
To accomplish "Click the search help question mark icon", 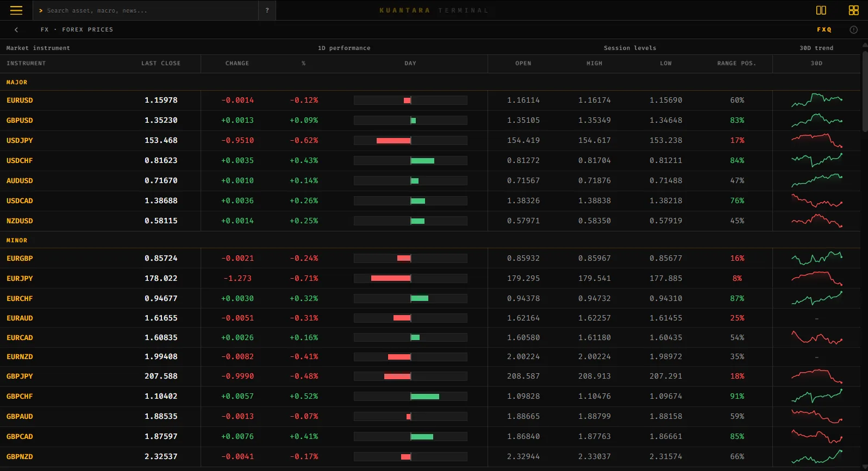I will [267, 10].
